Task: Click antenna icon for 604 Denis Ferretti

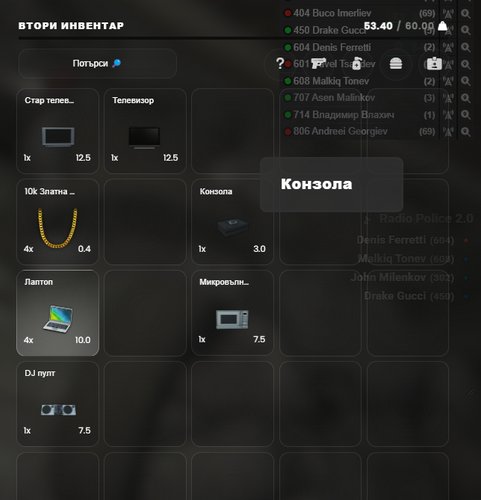Action: [448, 47]
